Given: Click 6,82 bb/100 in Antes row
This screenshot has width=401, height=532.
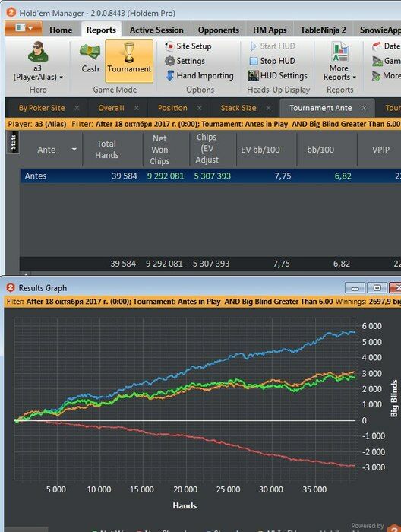Looking at the screenshot, I should (343, 176).
